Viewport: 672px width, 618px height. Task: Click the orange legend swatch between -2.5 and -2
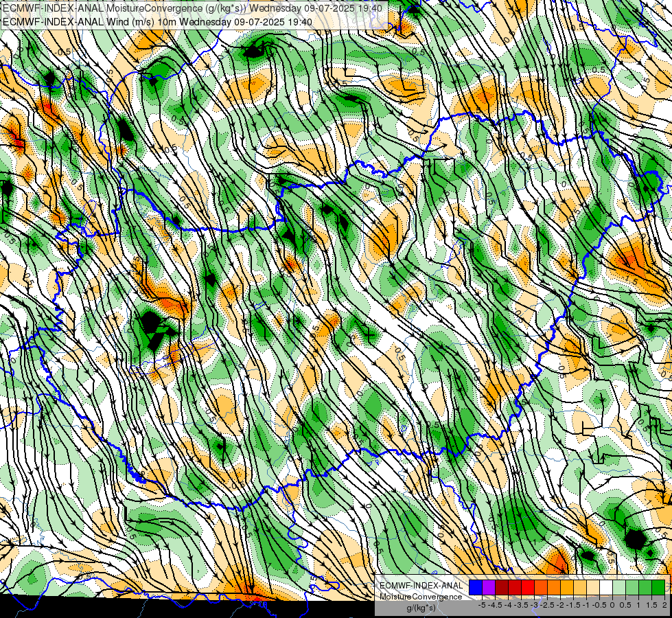[x=554, y=587]
